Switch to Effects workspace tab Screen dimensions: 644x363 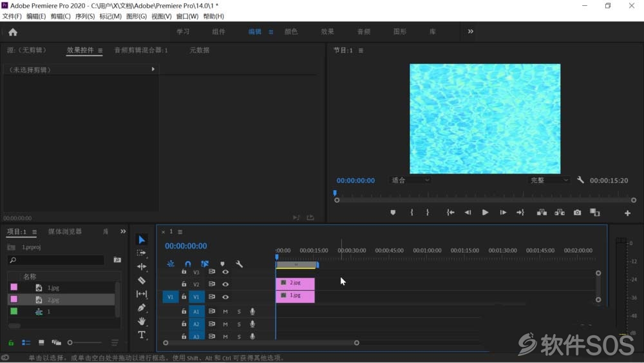[327, 32]
